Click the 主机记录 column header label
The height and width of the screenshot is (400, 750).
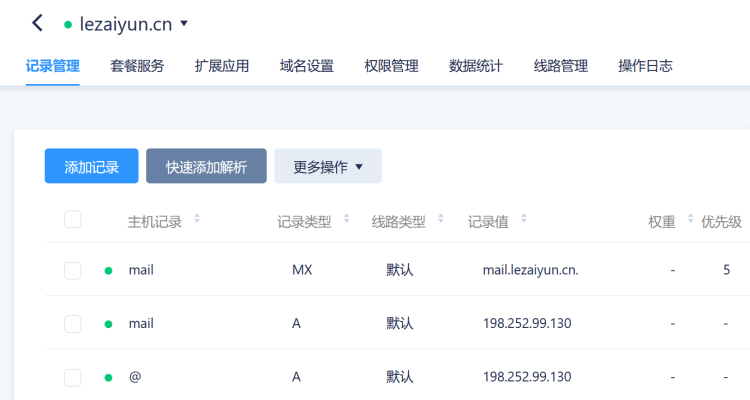pyautogui.click(x=154, y=222)
